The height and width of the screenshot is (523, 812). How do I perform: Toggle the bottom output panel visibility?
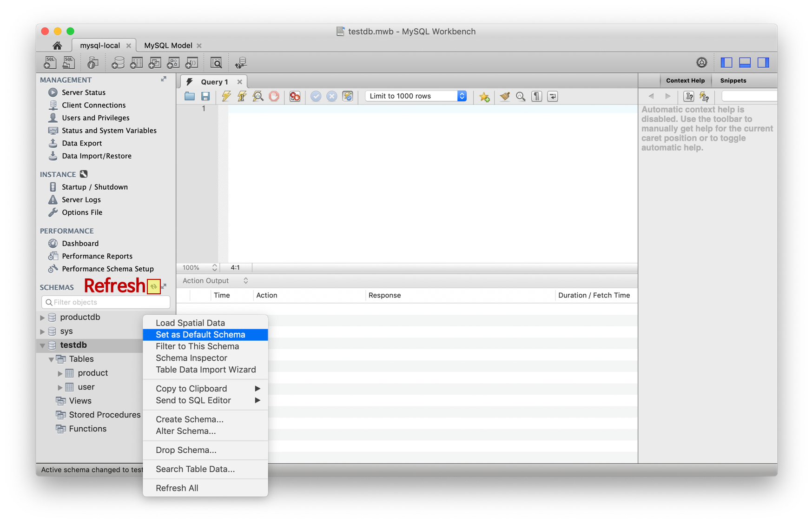point(745,62)
